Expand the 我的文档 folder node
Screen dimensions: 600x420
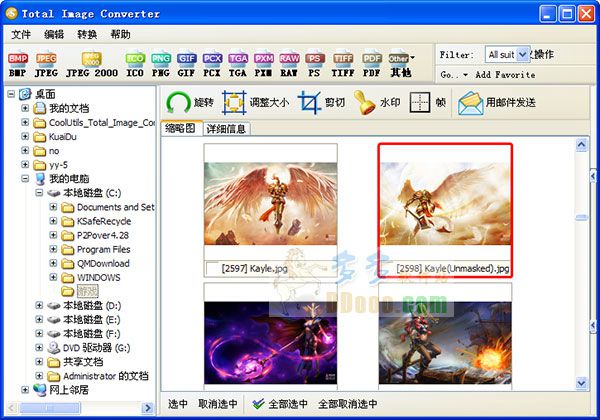coord(25,108)
